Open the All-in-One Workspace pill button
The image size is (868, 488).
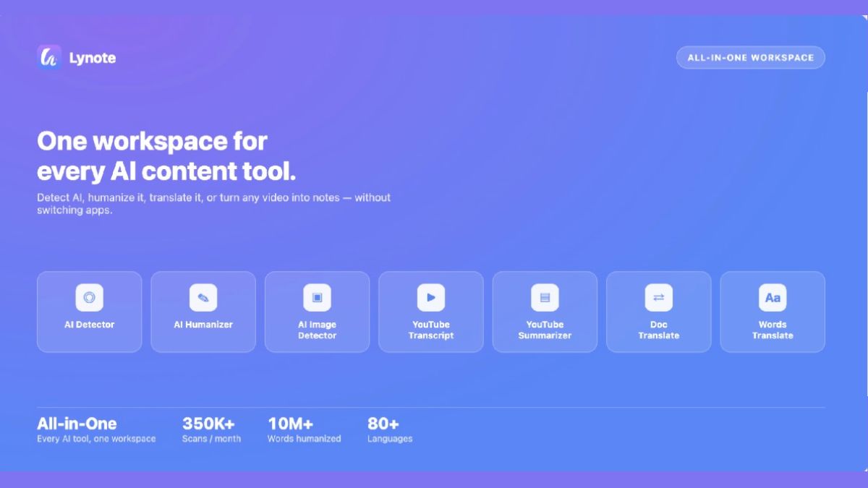coord(750,58)
